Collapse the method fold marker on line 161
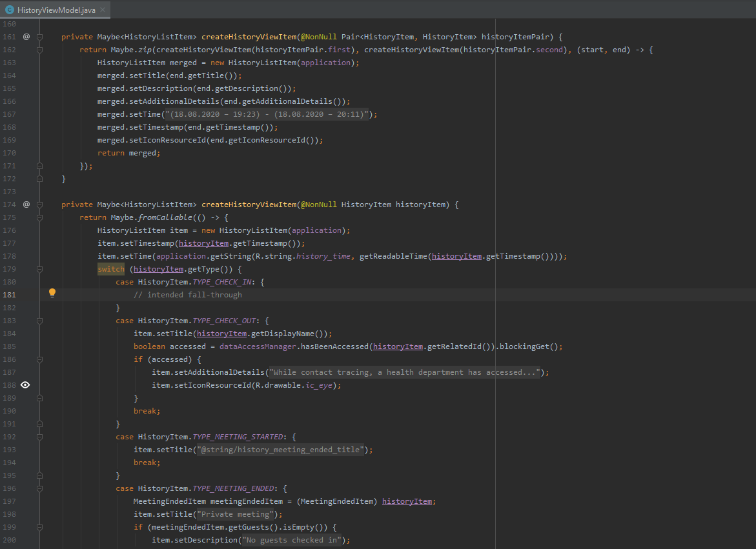Screen dimensions: 756x549 [39, 37]
